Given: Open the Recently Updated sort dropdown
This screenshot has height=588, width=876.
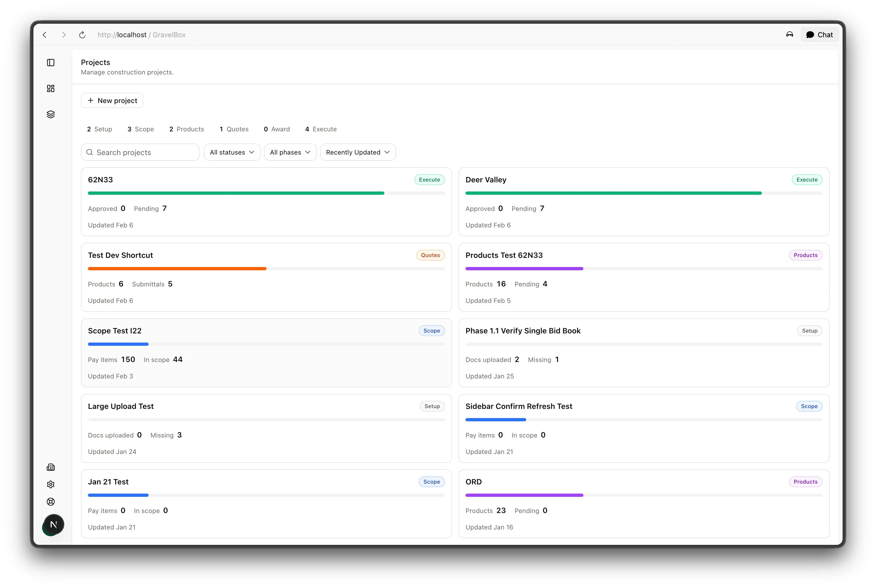Looking at the screenshot, I should pos(357,152).
